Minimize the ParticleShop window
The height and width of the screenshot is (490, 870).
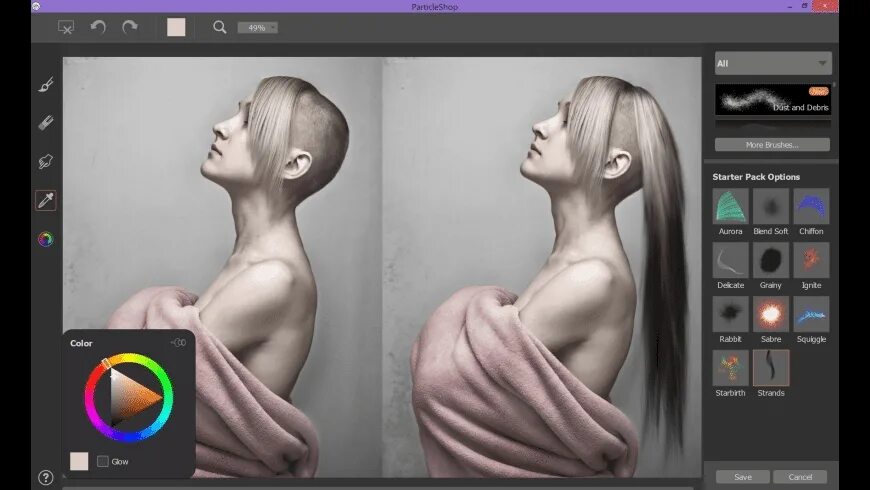point(790,6)
